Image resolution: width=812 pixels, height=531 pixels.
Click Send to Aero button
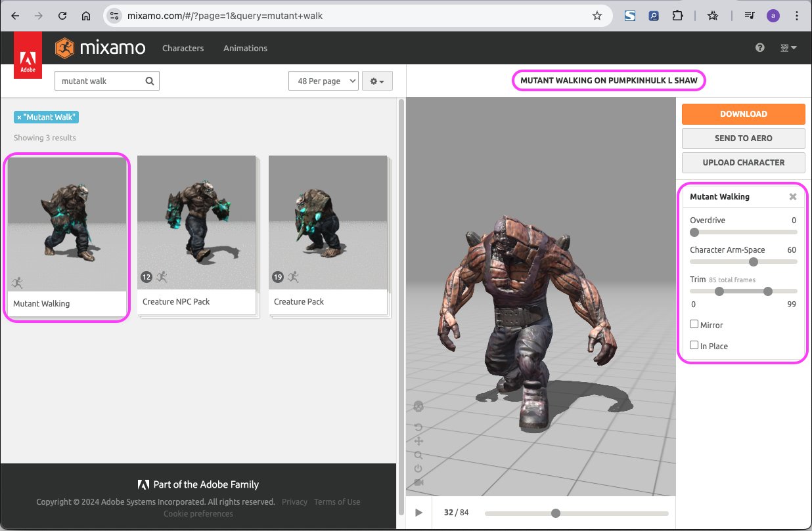point(744,138)
